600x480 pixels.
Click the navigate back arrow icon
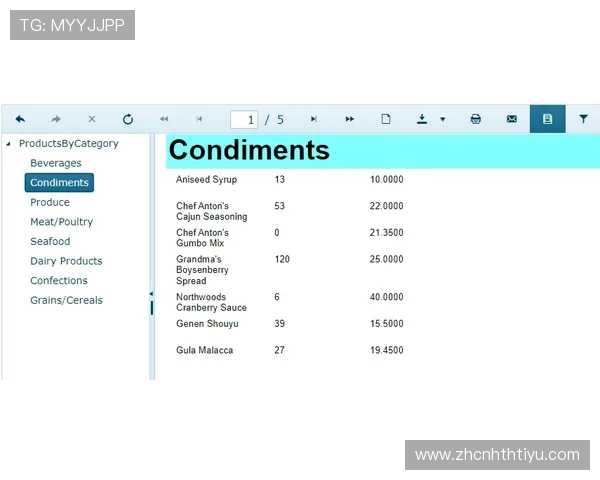pyautogui.click(x=20, y=119)
